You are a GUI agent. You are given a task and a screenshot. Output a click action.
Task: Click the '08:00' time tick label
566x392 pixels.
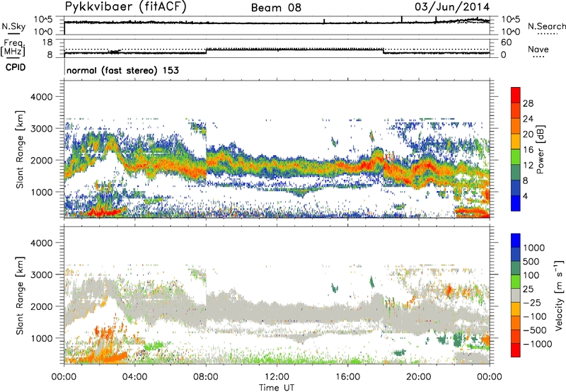(x=206, y=377)
